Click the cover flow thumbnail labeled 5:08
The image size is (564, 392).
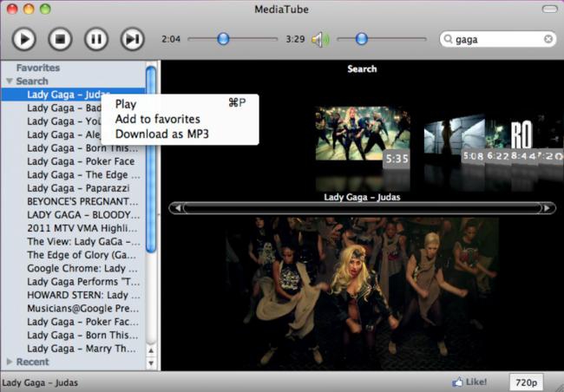click(454, 139)
